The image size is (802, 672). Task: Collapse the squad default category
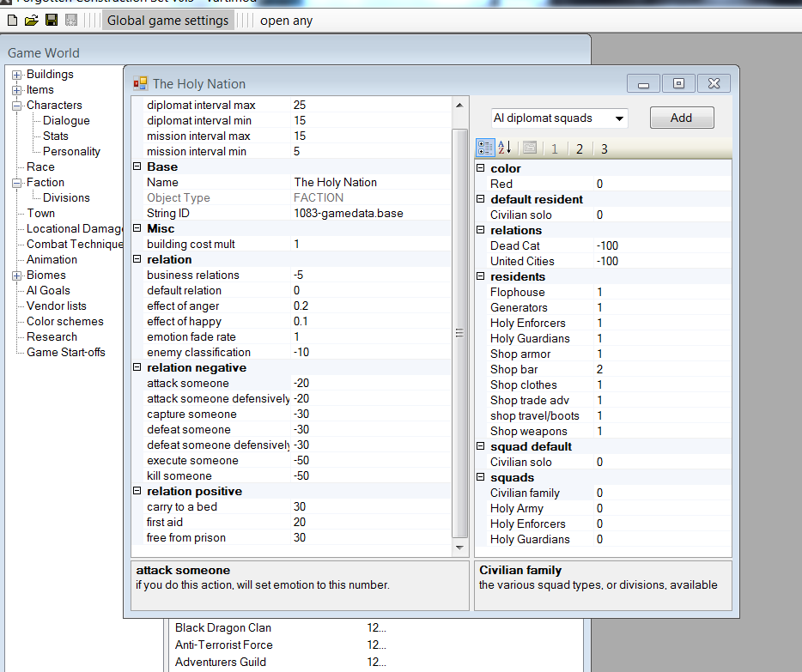(480, 445)
